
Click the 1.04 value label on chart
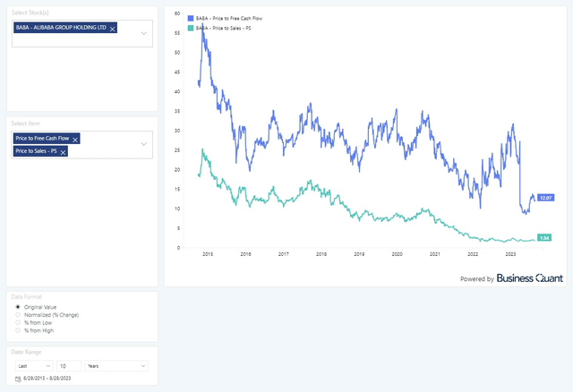coord(543,239)
